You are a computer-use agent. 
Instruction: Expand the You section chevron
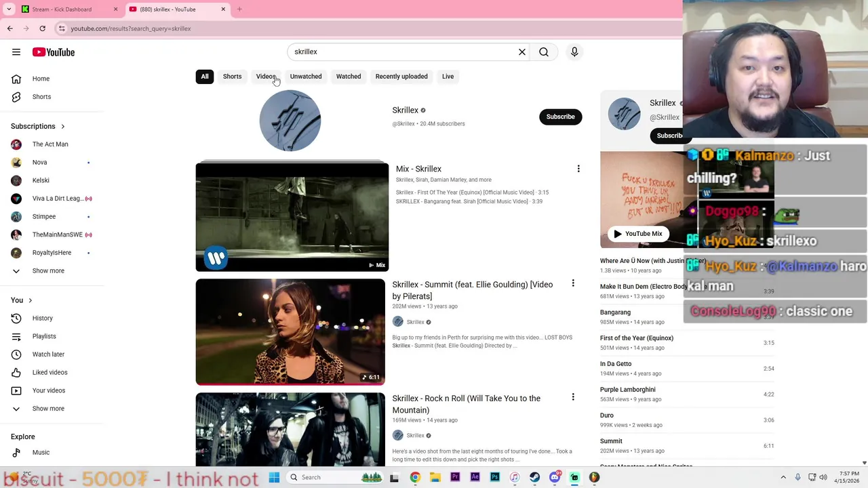(x=30, y=300)
